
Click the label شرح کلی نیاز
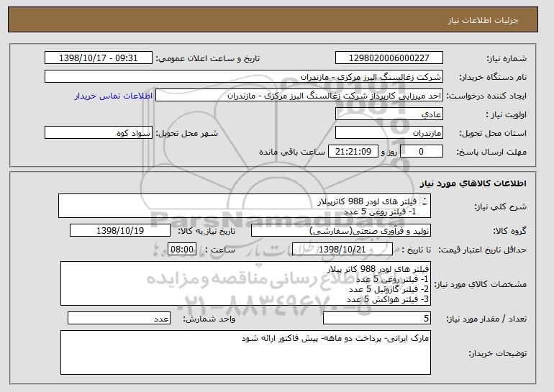coord(501,206)
